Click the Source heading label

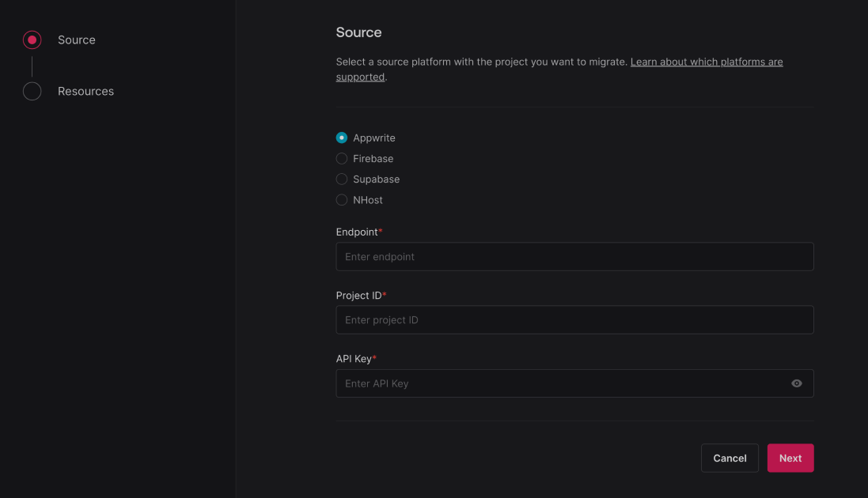pyautogui.click(x=358, y=32)
